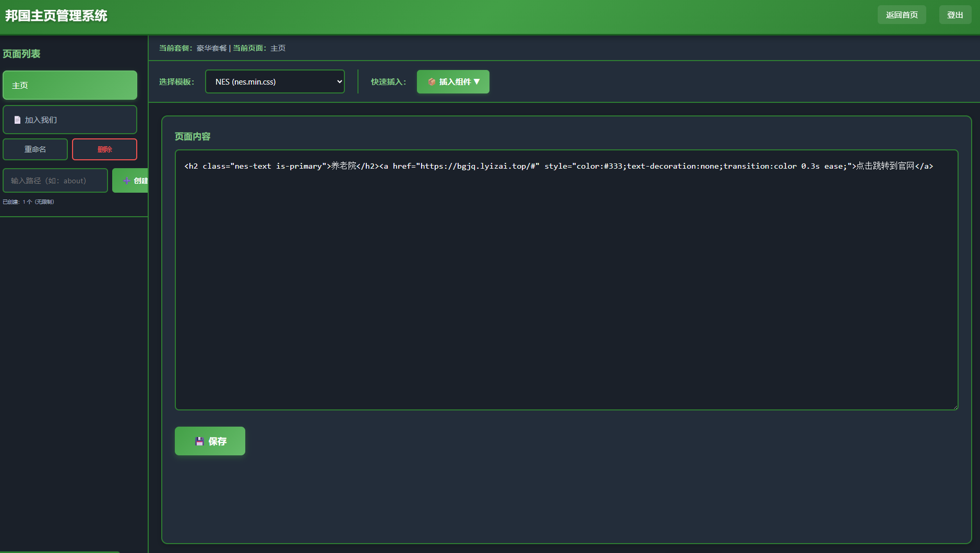Click the document icon beside 加入我们

17,120
